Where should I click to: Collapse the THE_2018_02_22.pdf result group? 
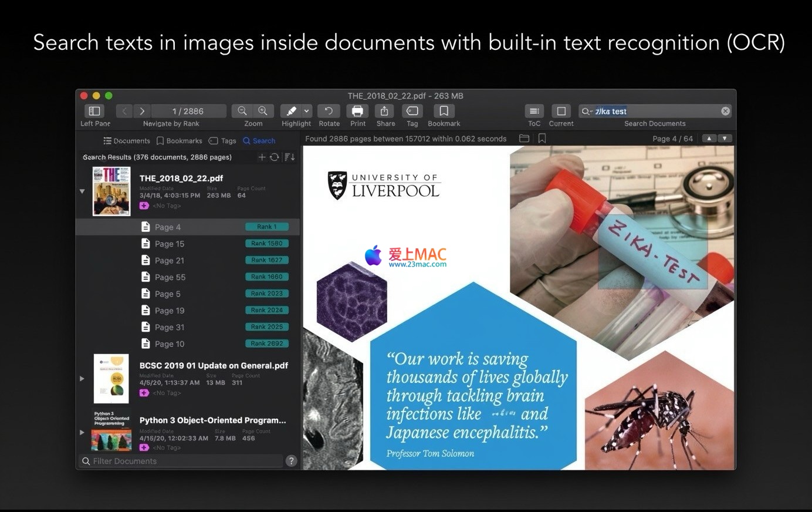click(x=82, y=191)
